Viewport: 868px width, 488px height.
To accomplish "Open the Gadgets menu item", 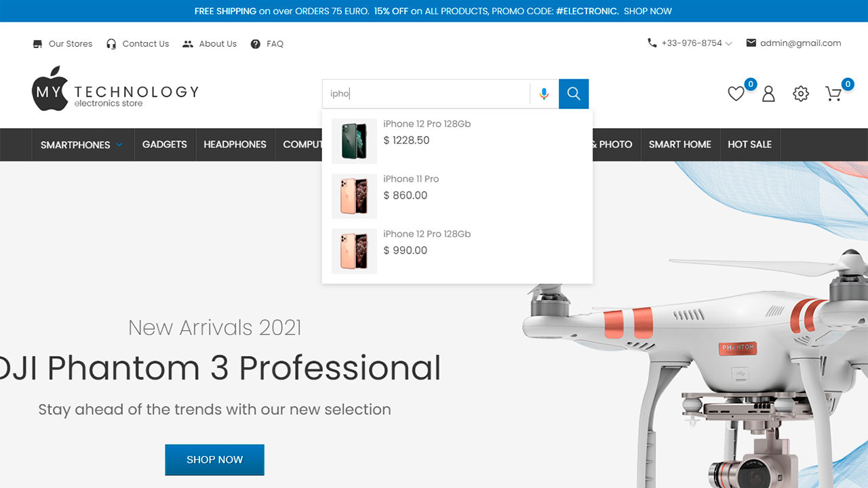I will [x=165, y=144].
